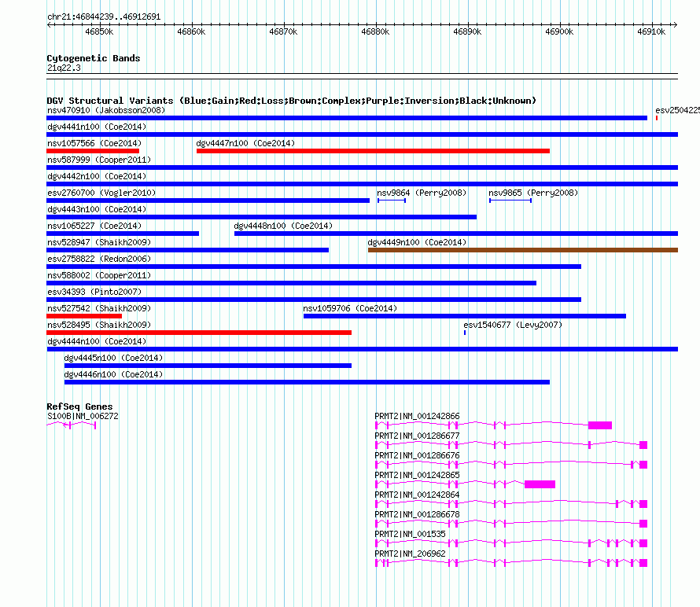Image resolution: width=700 pixels, height=607 pixels.
Task: Click the S100B|NM_006272 gene label
Action: [83, 416]
